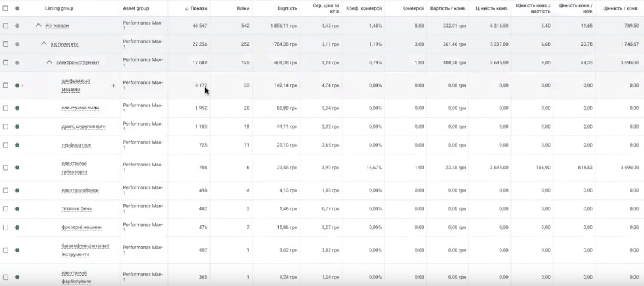Click green status dot for електричні пили
644x286 pixels.
pos(17,108)
